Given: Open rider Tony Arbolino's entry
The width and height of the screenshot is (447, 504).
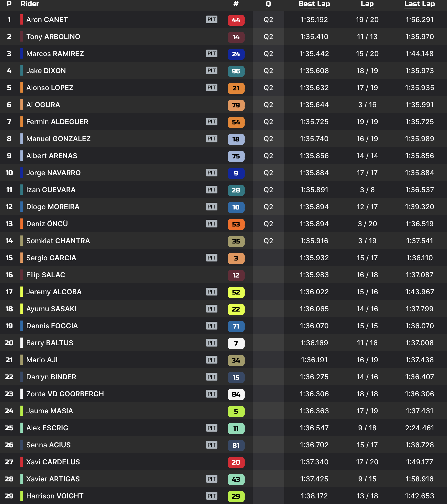Looking at the screenshot, I should point(53,37).
